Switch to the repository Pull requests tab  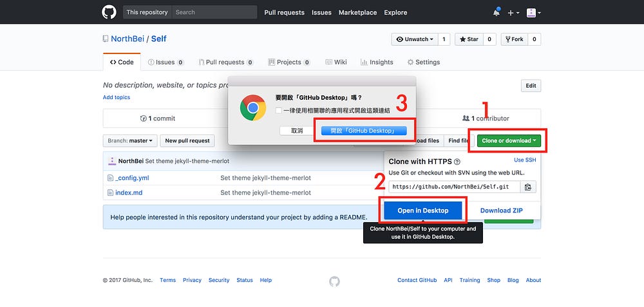pyautogui.click(x=226, y=62)
